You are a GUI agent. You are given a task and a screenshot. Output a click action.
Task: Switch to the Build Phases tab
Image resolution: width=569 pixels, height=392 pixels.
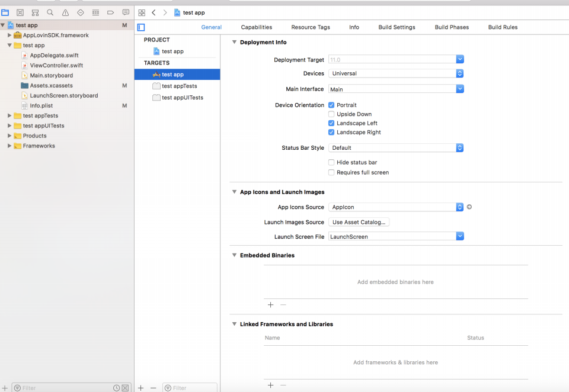452,27
